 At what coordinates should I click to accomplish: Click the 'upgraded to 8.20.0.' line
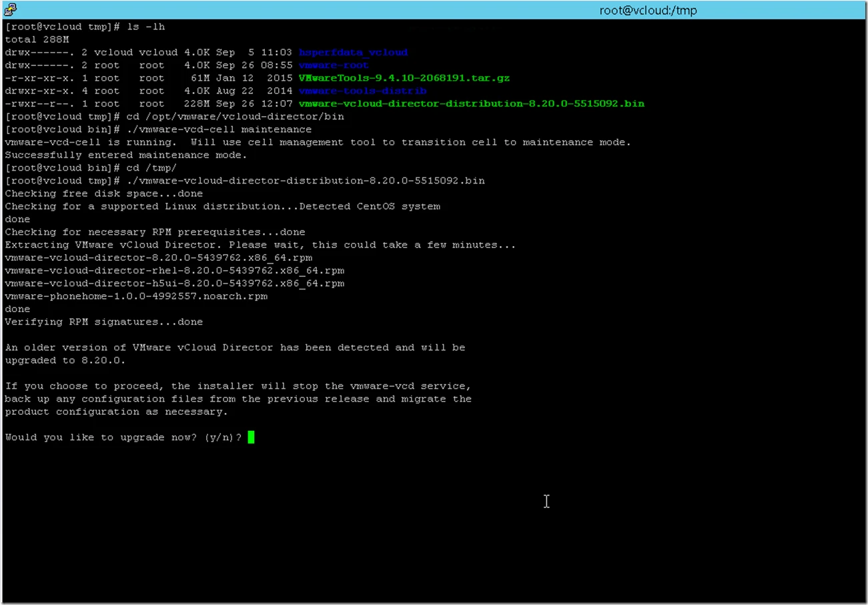(65, 360)
